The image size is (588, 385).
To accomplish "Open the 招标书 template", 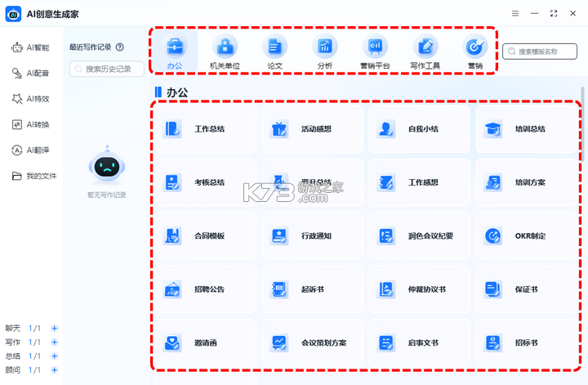I will point(526,342).
